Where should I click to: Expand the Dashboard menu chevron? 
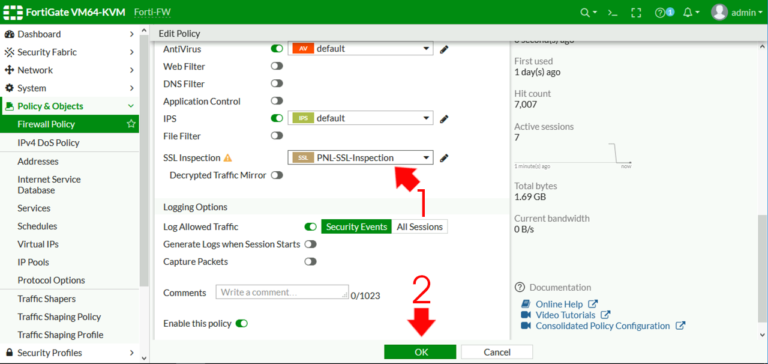pyautogui.click(x=131, y=34)
